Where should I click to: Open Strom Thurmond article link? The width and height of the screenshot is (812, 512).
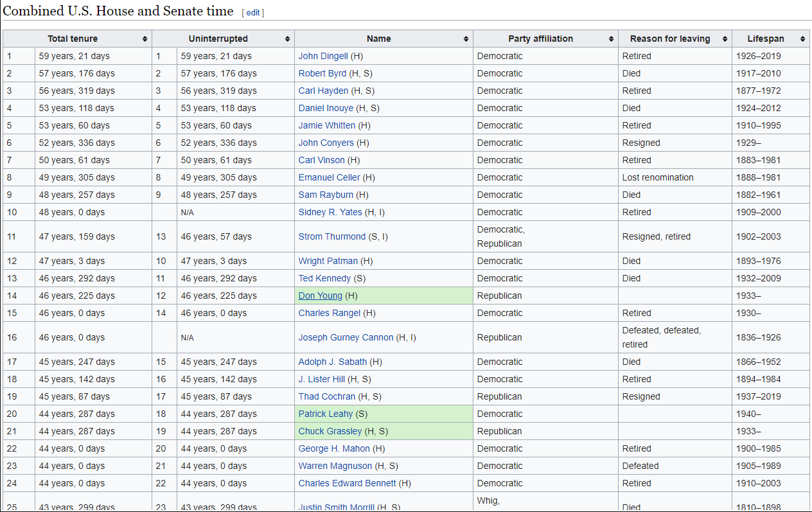(332, 236)
